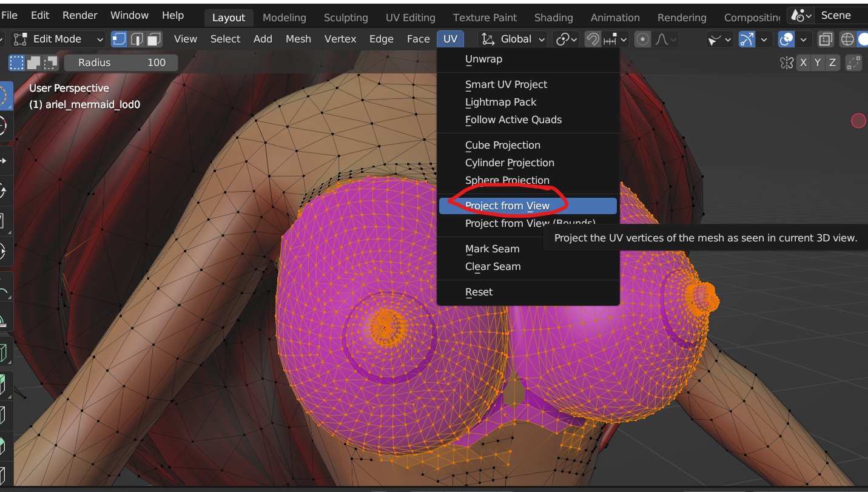This screenshot has height=492, width=868.
Task: Open the Face menu
Action: 419,39
